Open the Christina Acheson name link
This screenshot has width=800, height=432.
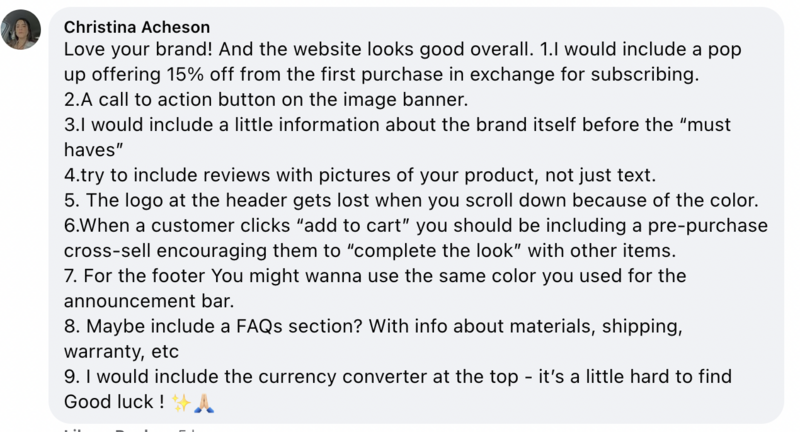[137, 27]
